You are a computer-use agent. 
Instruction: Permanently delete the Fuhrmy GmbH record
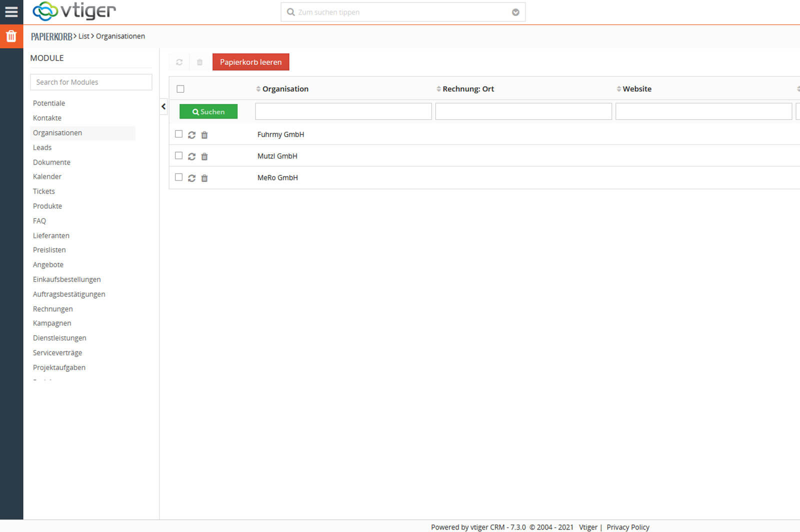click(204, 135)
